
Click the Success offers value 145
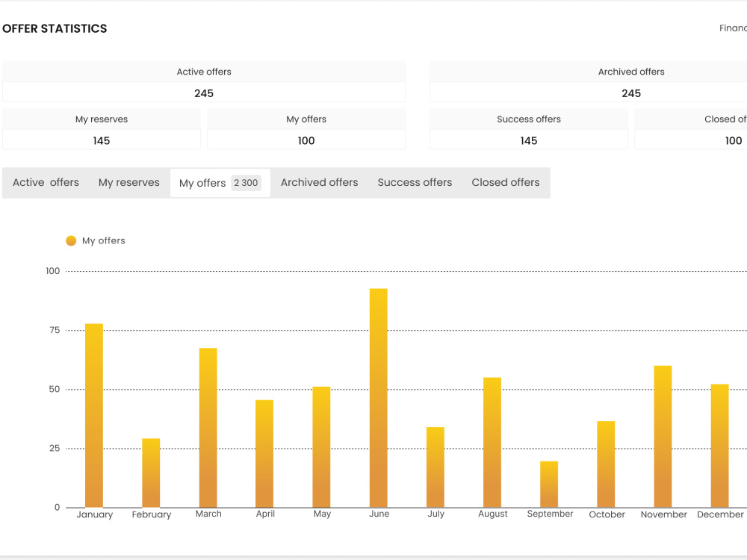(x=529, y=140)
